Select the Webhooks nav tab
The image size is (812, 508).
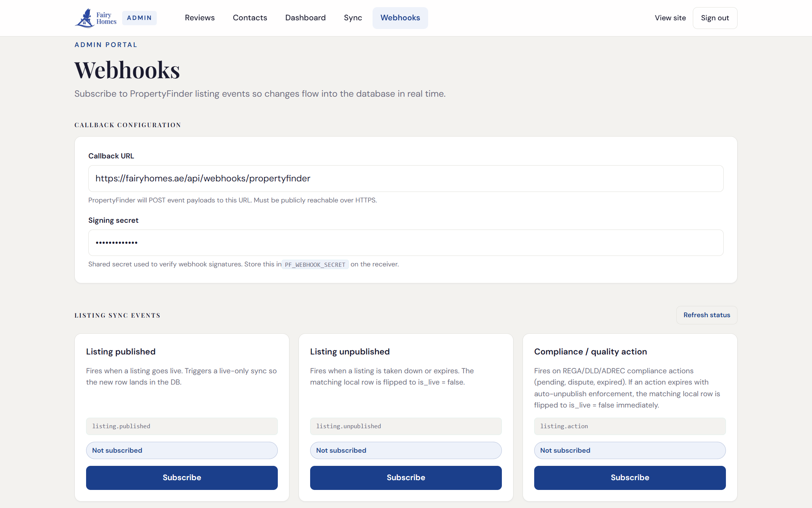click(x=400, y=18)
